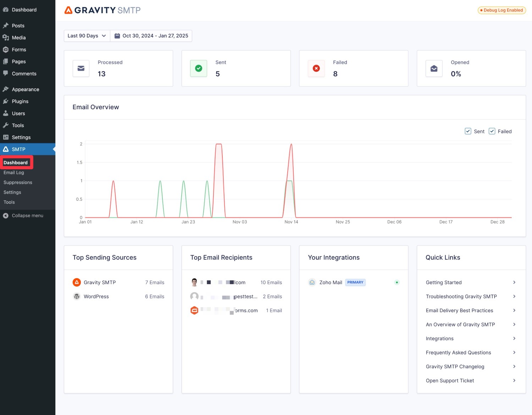Open Email Log submenu item
Viewport: 532px width, 415px height.
14,172
